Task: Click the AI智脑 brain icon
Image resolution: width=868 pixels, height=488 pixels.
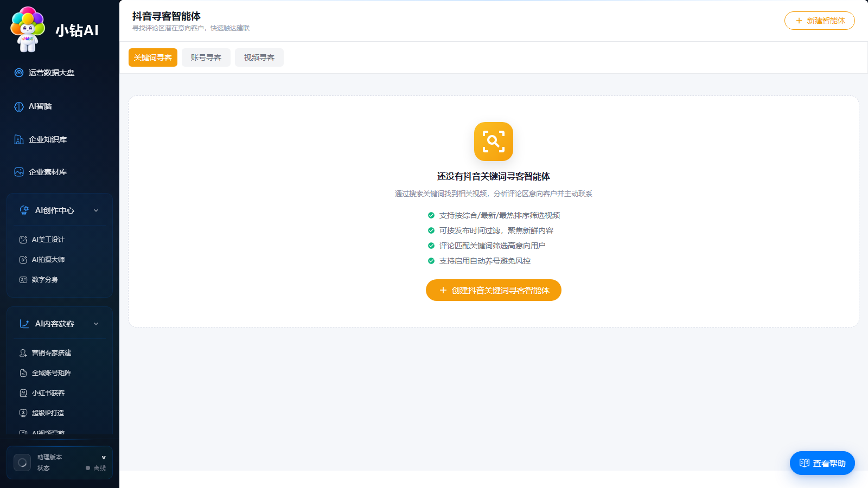Action: click(x=19, y=106)
